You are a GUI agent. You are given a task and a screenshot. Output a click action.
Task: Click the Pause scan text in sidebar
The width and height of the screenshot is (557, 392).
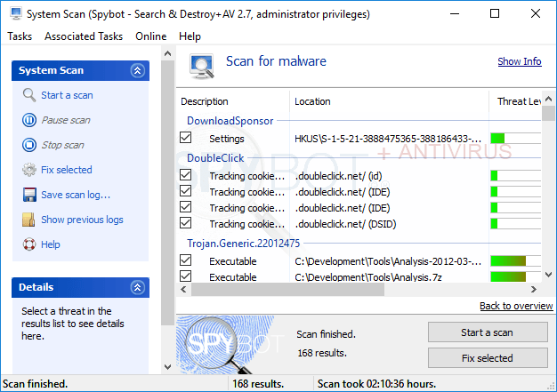[x=66, y=120]
